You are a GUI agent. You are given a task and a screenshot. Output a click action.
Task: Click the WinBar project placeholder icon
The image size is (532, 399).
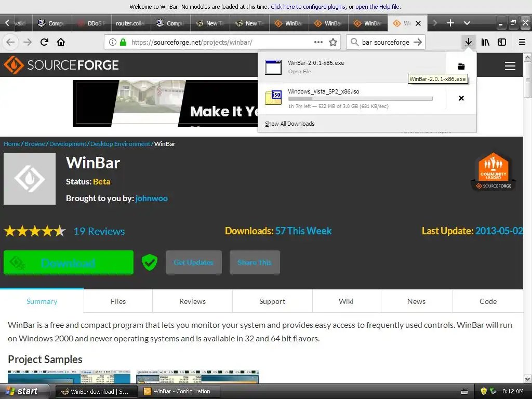[30, 179]
